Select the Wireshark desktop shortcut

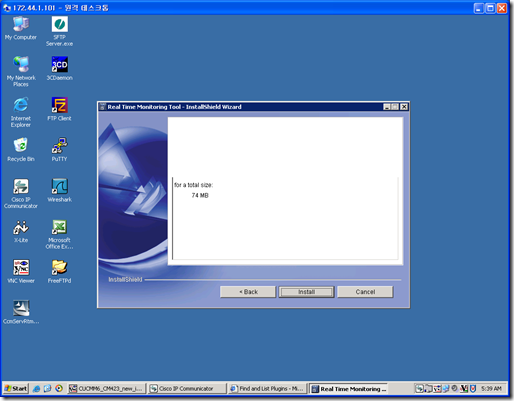[x=59, y=190]
